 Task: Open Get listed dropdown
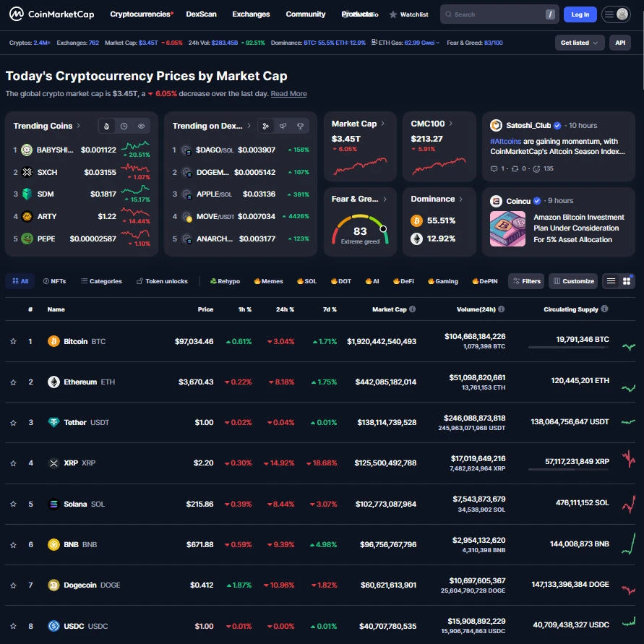[578, 42]
